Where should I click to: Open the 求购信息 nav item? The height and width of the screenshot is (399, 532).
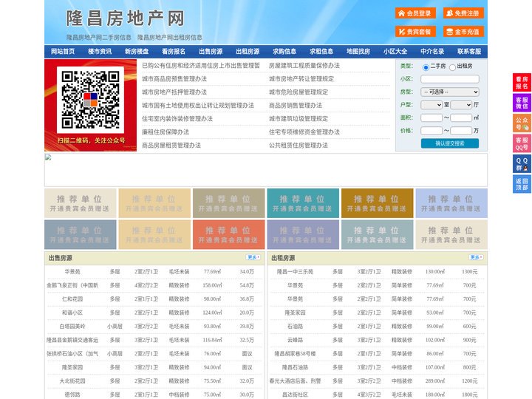(x=284, y=52)
